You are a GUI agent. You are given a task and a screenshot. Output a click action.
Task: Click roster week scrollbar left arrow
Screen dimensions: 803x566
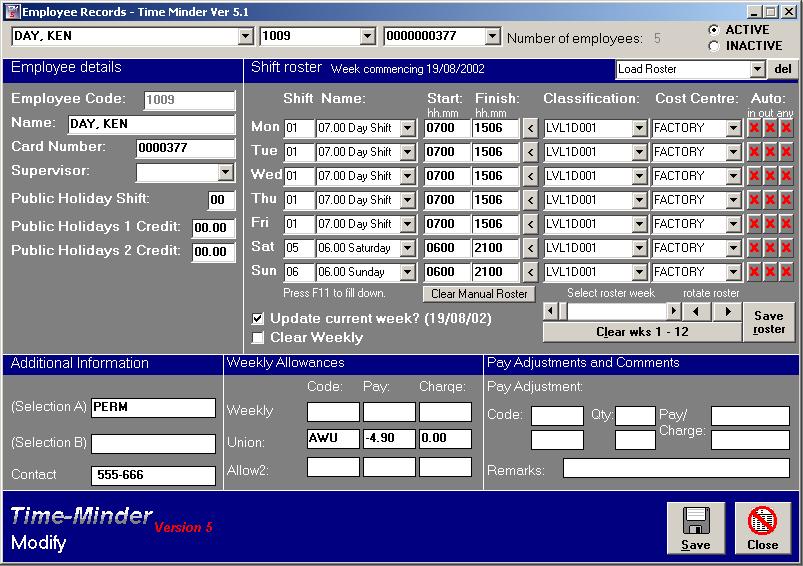point(551,311)
